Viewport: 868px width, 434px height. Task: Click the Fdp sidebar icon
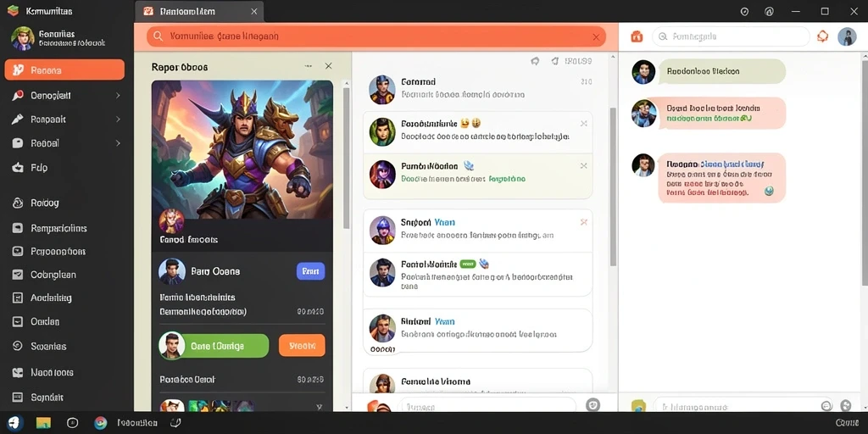coord(18,167)
